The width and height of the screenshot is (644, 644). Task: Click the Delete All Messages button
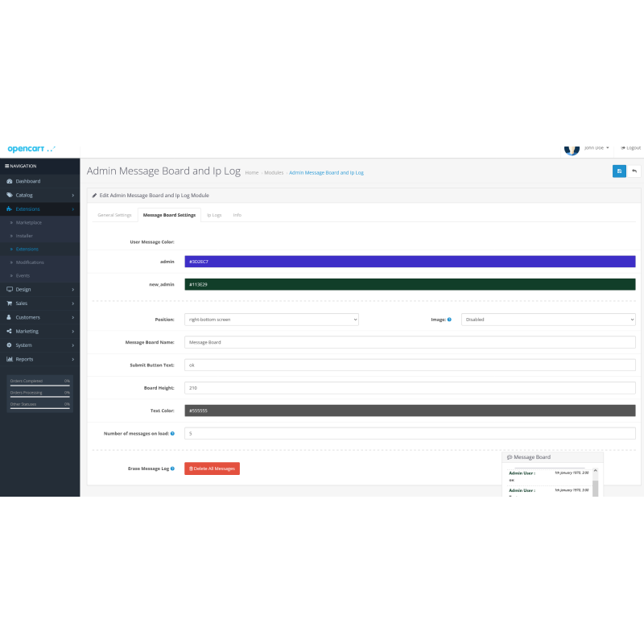[x=212, y=468]
